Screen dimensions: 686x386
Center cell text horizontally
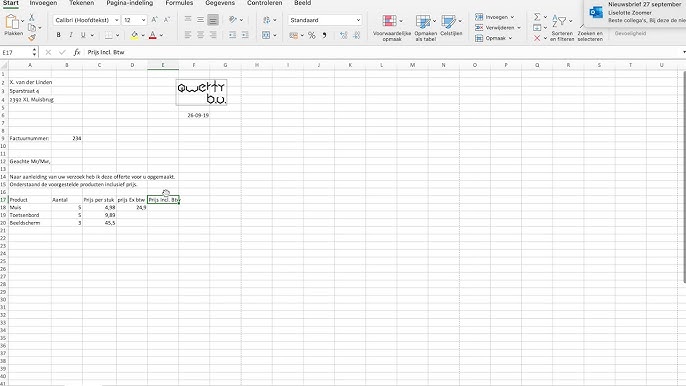[x=200, y=35]
